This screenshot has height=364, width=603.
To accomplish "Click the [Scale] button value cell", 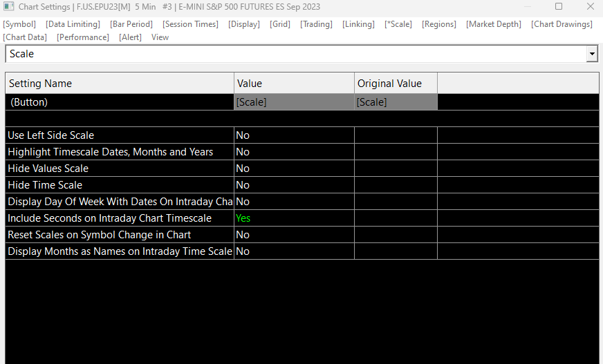I will pyautogui.click(x=294, y=102).
